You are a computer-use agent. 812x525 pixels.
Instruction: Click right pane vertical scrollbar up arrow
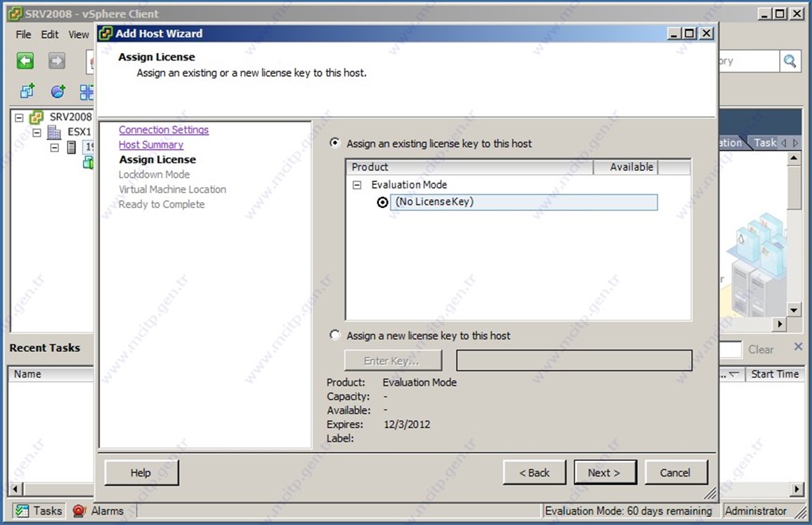(793, 158)
